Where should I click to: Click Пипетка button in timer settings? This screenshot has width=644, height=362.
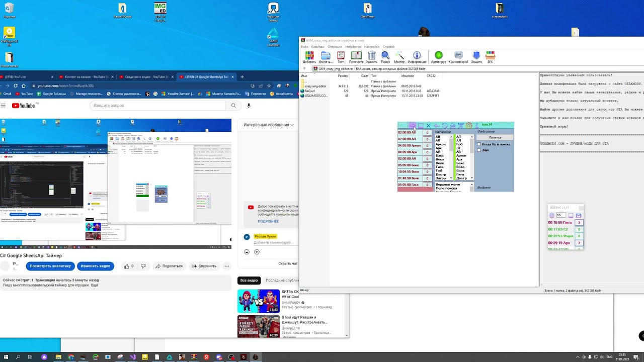point(495,137)
